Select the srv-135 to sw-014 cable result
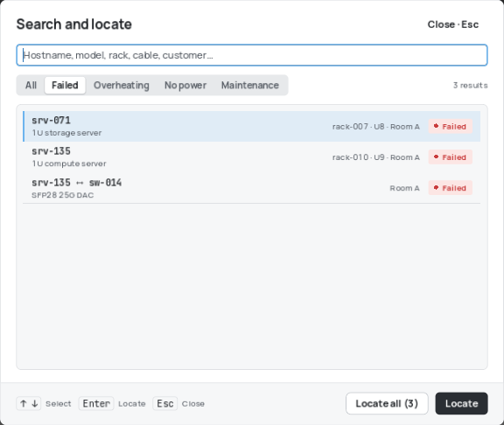Screen dimensions: 504x425 252,188
